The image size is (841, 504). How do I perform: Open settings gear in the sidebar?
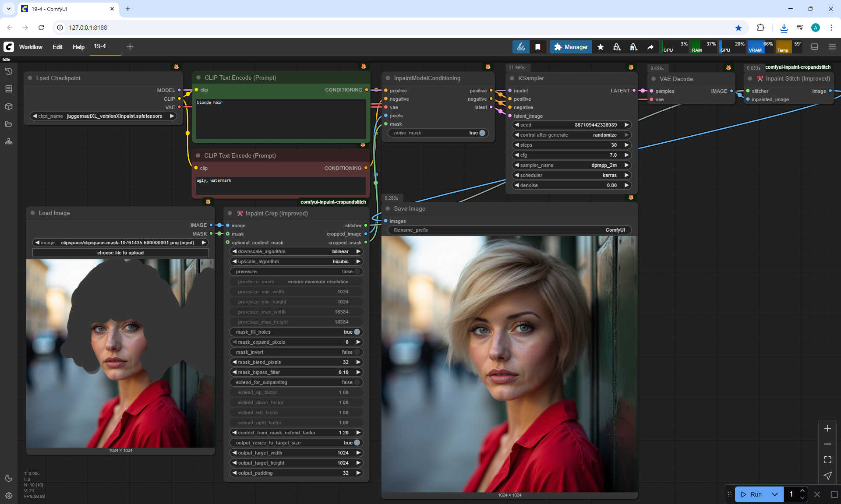tap(9, 496)
